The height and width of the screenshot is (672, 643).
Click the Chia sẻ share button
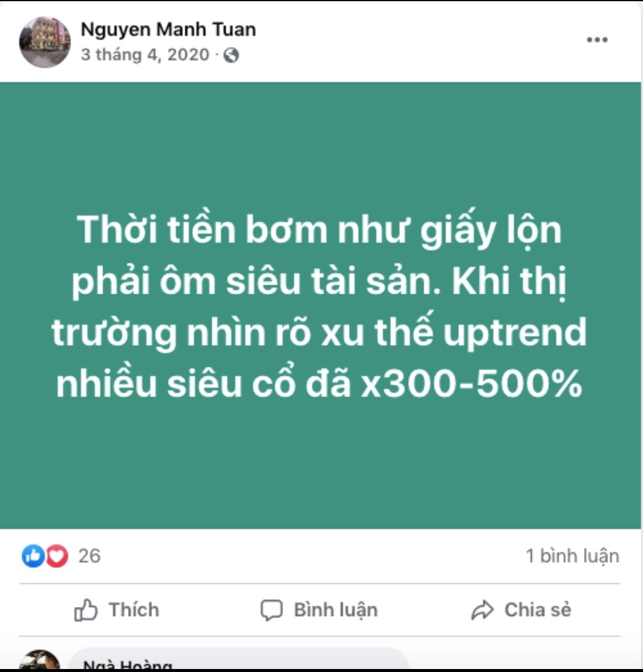(x=521, y=610)
